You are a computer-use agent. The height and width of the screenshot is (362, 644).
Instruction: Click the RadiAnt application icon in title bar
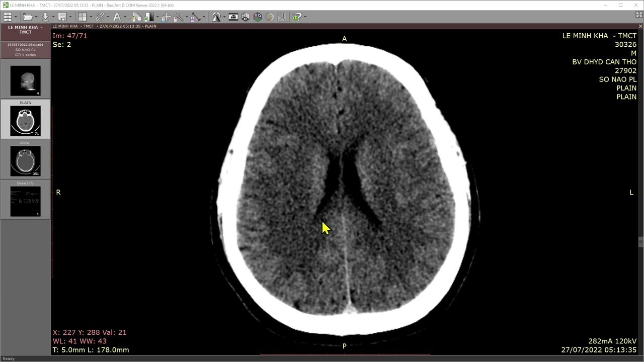click(x=5, y=5)
